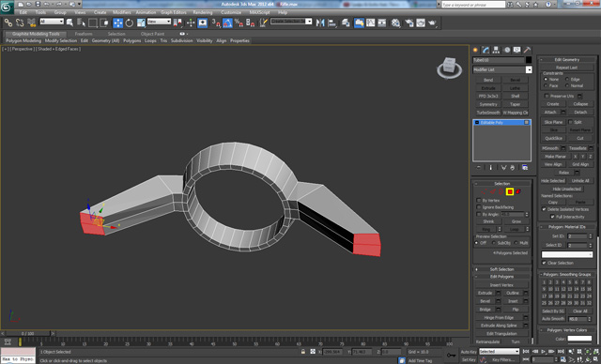Enable the By Angle checkbox
This screenshot has width=601, height=364.
tap(479, 214)
